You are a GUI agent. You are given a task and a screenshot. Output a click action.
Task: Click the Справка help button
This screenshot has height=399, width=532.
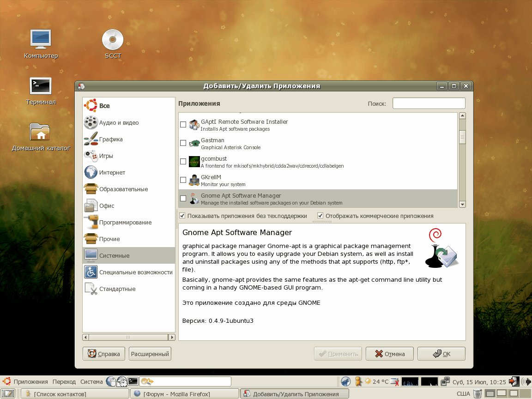104,354
